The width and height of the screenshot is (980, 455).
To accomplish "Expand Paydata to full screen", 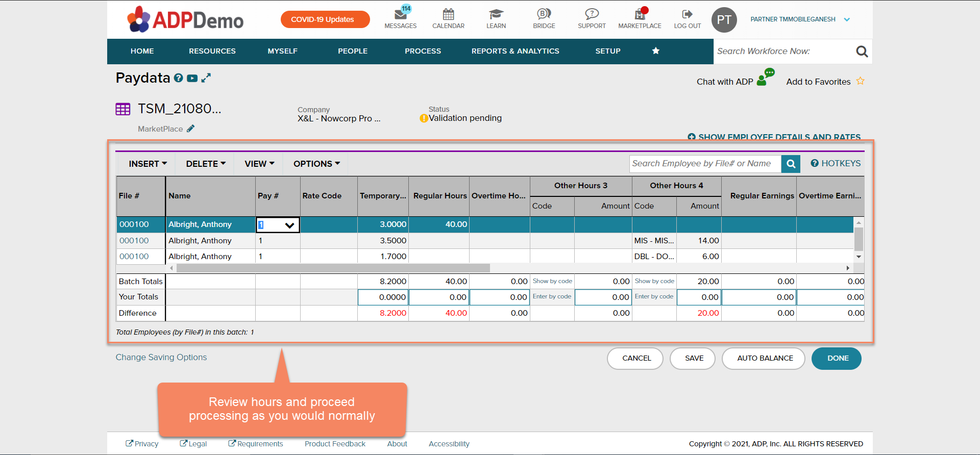I will pyautogui.click(x=206, y=78).
